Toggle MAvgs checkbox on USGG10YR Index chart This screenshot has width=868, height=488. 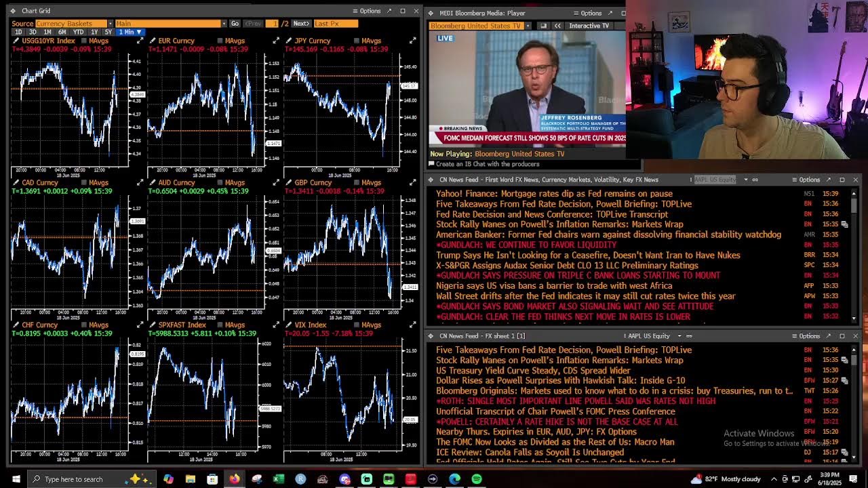[x=84, y=41]
